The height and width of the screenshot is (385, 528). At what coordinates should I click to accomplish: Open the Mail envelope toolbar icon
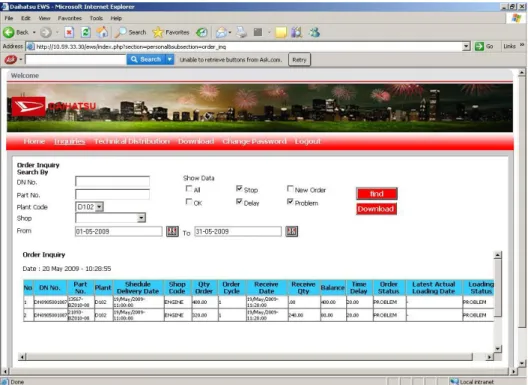point(222,32)
